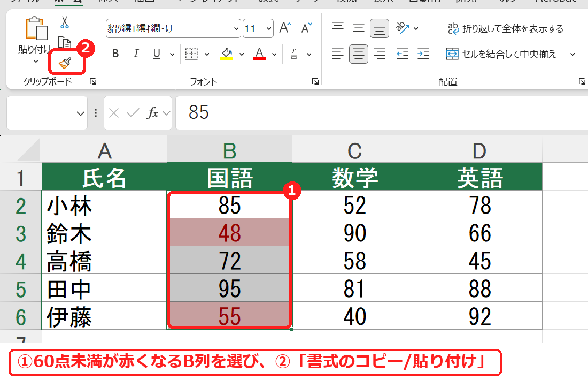The width and height of the screenshot is (588, 380).
Task: Apply yellow fill color bucket
Action: [227, 54]
